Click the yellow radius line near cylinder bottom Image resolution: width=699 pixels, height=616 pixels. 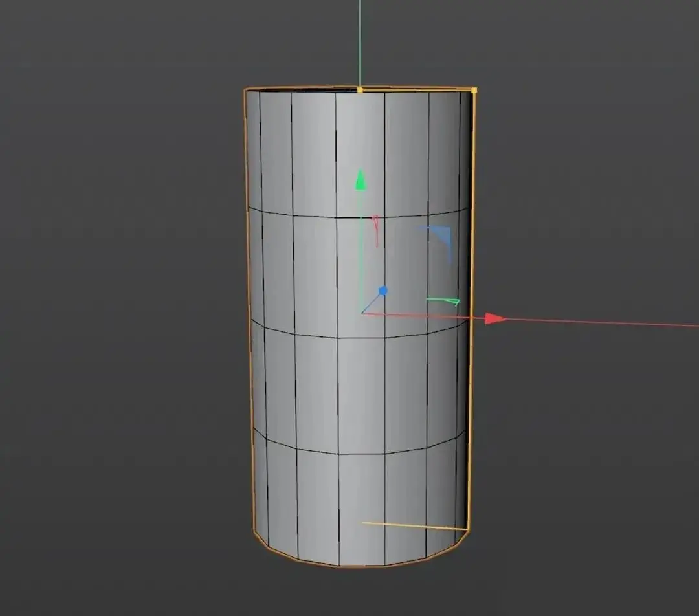414,526
